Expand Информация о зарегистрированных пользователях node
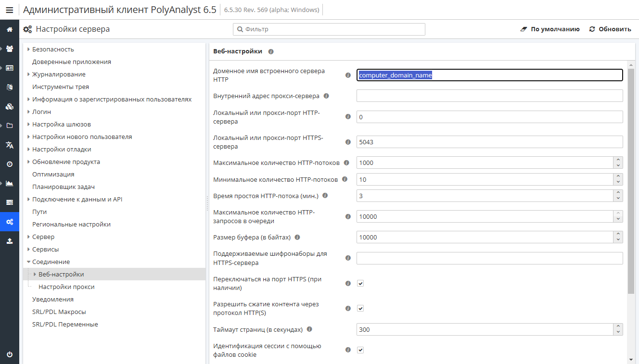The width and height of the screenshot is (639, 364). [29, 99]
